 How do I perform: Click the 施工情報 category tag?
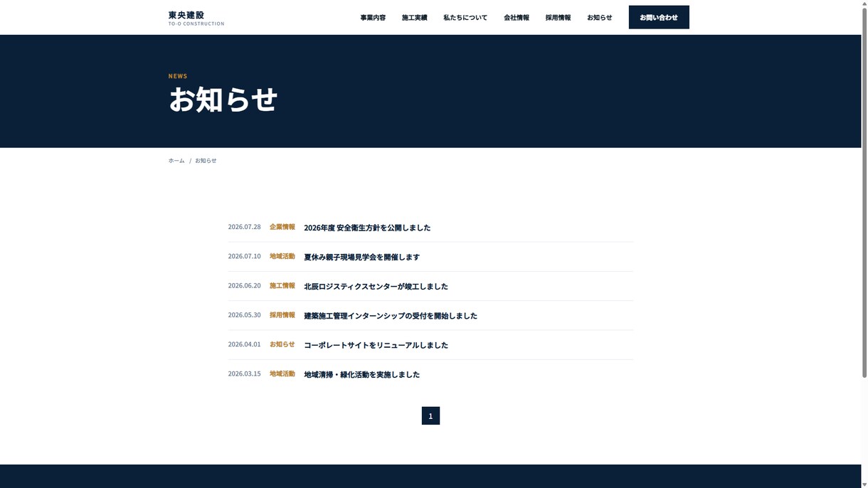point(282,285)
